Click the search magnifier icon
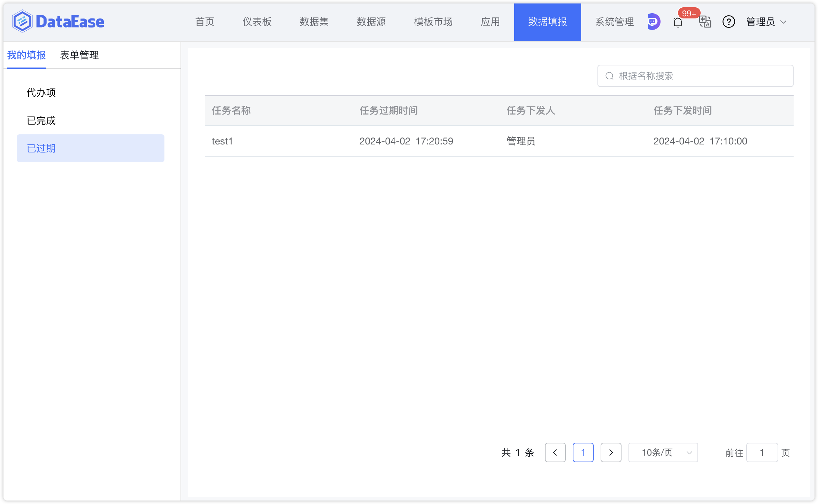The width and height of the screenshot is (818, 504). click(x=609, y=76)
